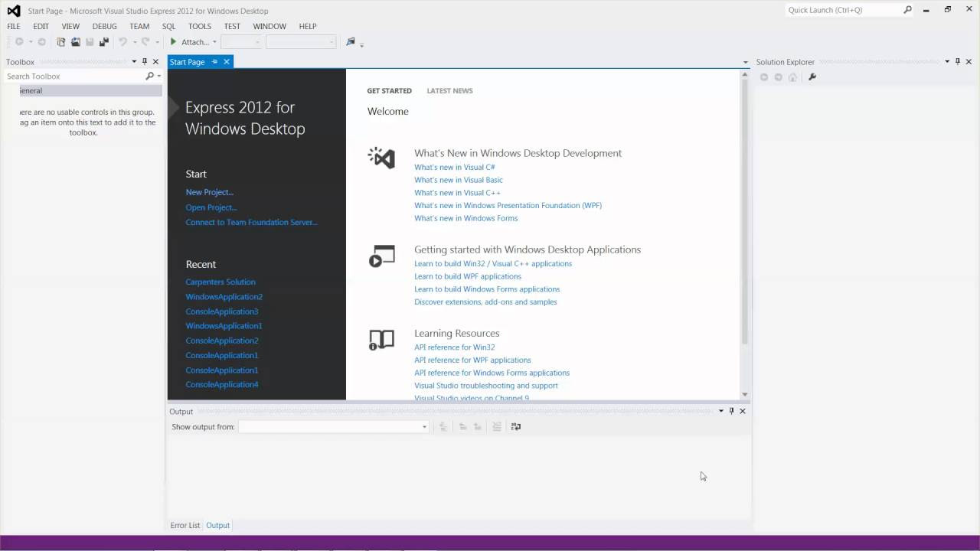Image resolution: width=980 pixels, height=551 pixels.
Task: Click the Redo toolbar icon
Action: (145, 42)
